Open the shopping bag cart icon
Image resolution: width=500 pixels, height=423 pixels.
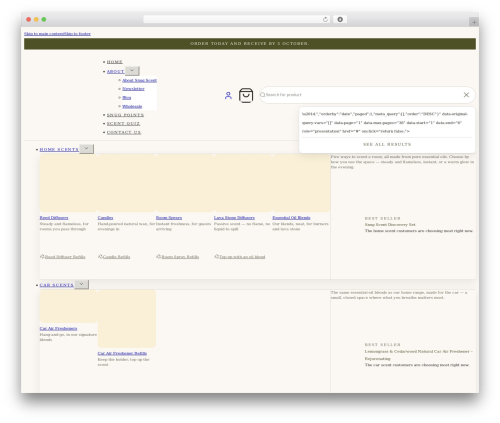pyautogui.click(x=246, y=95)
